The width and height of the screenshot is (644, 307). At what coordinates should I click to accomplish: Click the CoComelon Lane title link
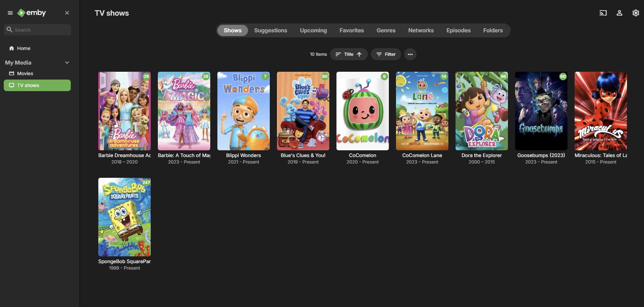click(x=422, y=155)
